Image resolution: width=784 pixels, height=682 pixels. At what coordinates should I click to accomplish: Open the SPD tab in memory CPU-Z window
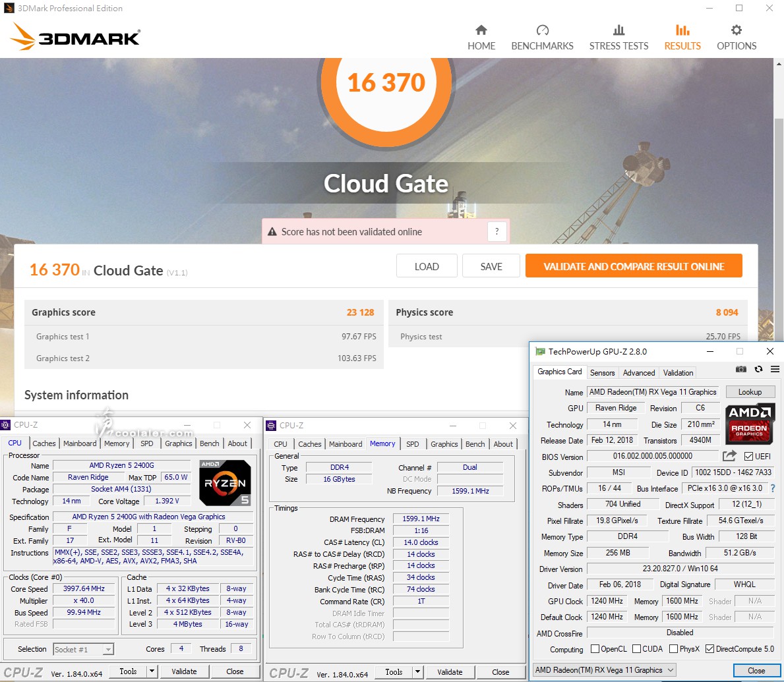tap(413, 443)
